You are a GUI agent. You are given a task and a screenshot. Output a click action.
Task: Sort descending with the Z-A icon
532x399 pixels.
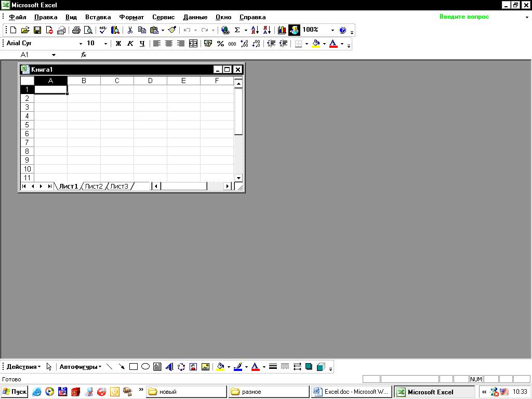[x=267, y=30]
